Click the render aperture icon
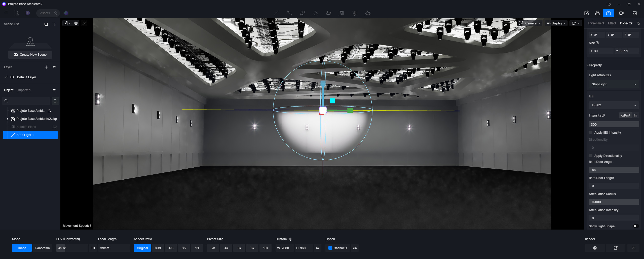The height and width of the screenshot is (259, 644). click(x=595, y=248)
